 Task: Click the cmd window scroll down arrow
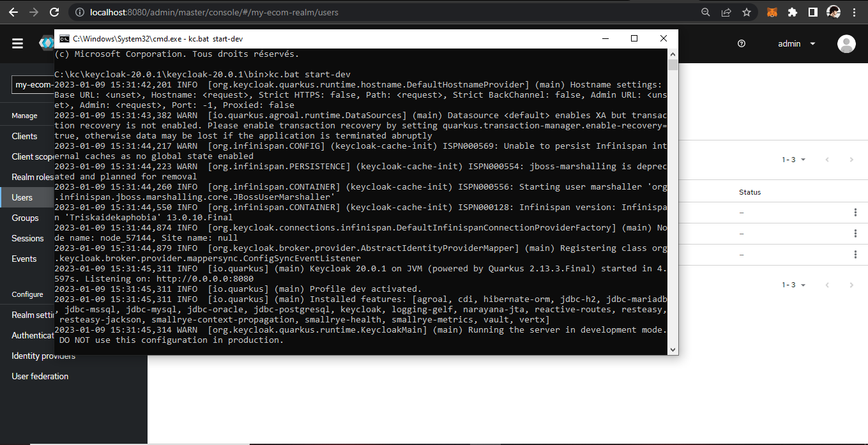[x=673, y=349]
